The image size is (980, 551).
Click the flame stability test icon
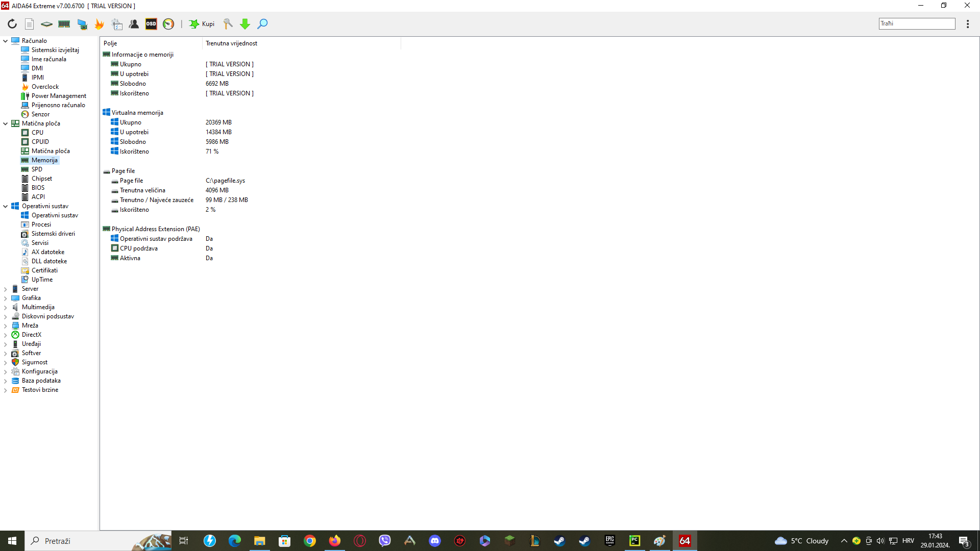click(x=100, y=24)
